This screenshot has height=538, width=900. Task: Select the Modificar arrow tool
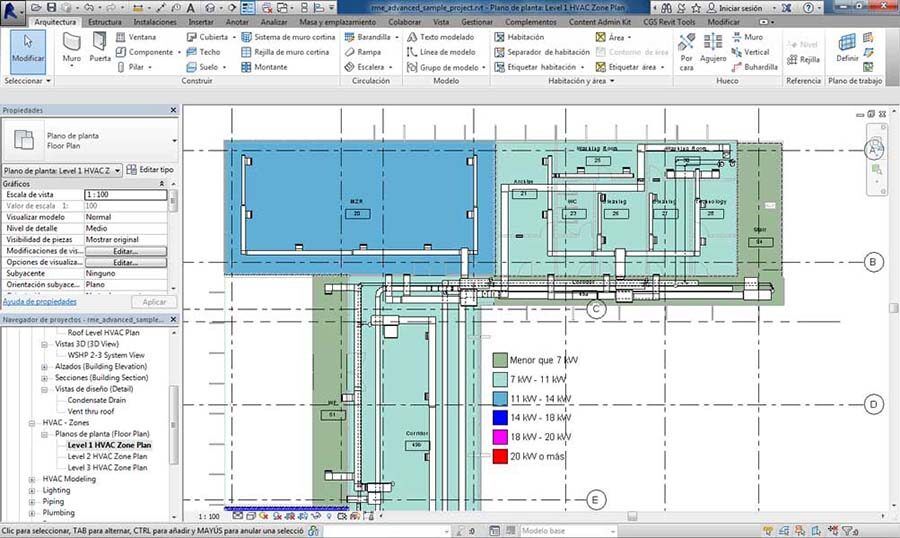click(x=28, y=47)
